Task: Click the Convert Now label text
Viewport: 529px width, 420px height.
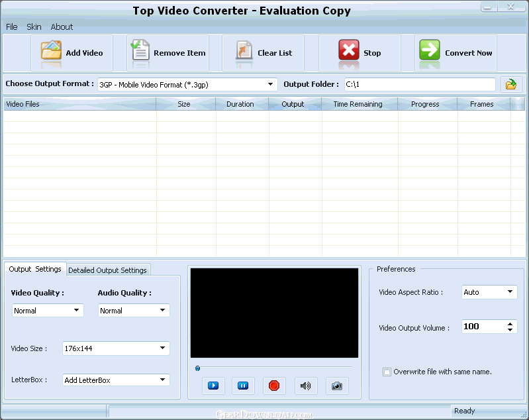Action: tap(468, 53)
